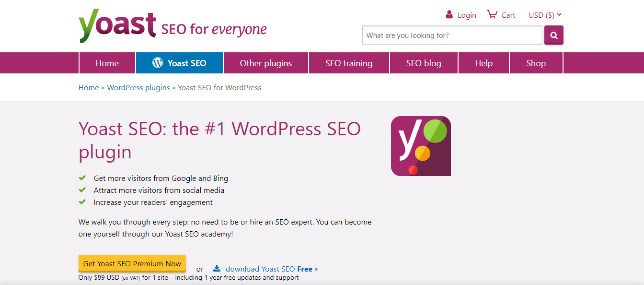
Task: Open the Help menu item
Action: point(484,63)
